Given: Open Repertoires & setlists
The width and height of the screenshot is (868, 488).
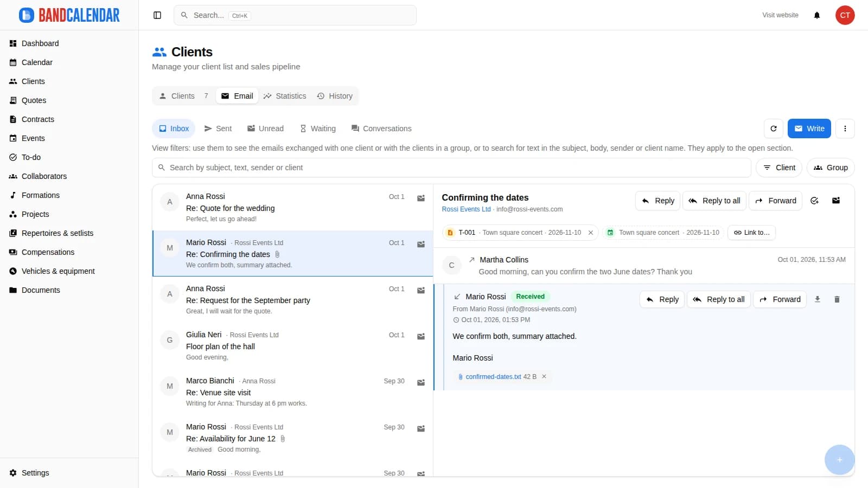Looking at the screenshot, I should coord(69,233).
